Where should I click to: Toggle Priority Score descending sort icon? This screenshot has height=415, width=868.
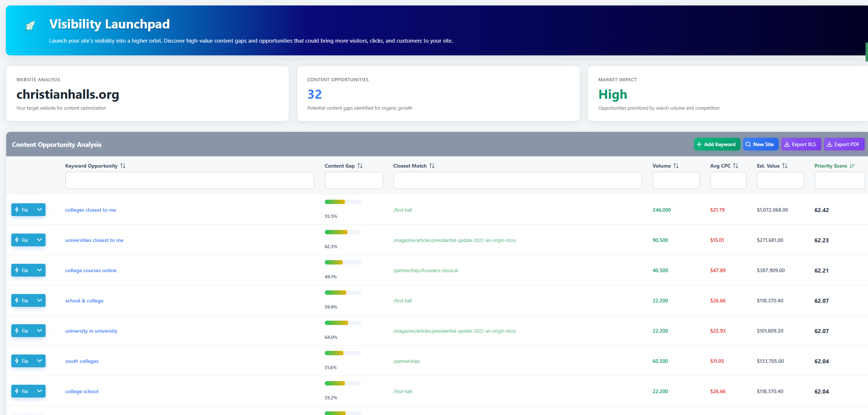pos(852,166)
